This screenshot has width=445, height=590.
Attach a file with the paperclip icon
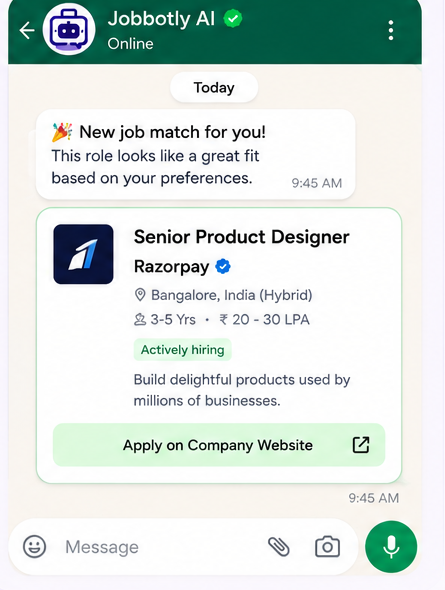[279, 546]
